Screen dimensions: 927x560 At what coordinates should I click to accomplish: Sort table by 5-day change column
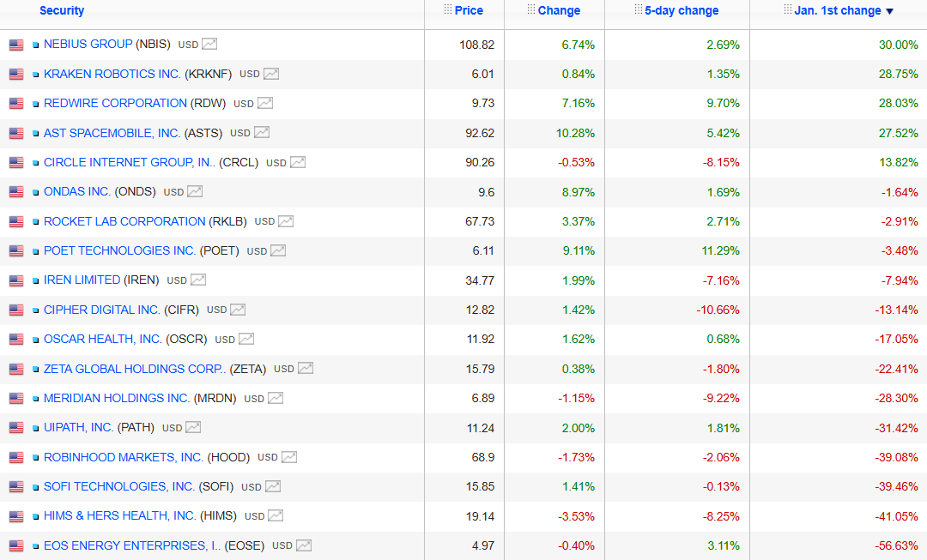[x=682, y=10]
